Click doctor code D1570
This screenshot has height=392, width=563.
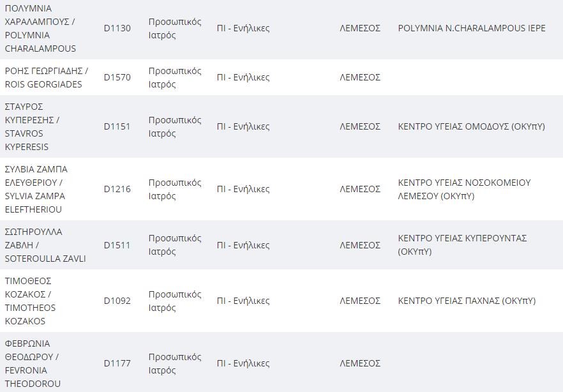[117, 77]
